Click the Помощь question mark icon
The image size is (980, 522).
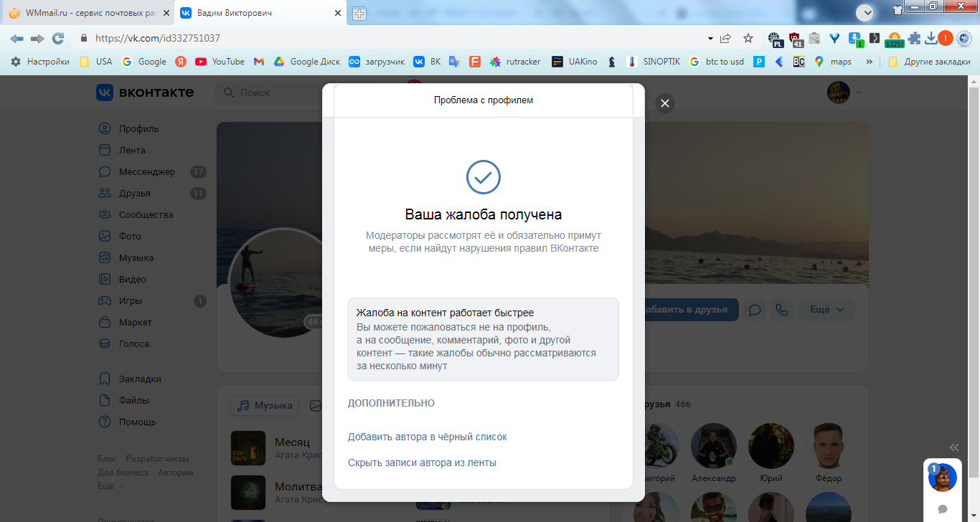click(x=105, y=422)
